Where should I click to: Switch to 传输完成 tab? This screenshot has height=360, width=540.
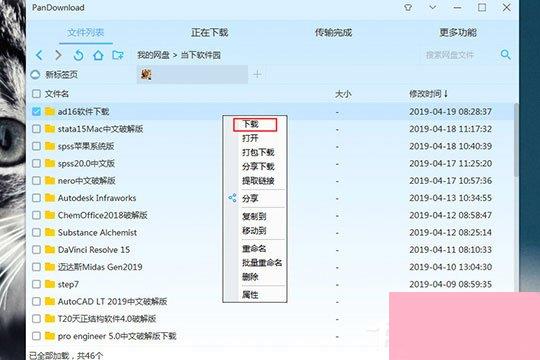tap(333, 33)
